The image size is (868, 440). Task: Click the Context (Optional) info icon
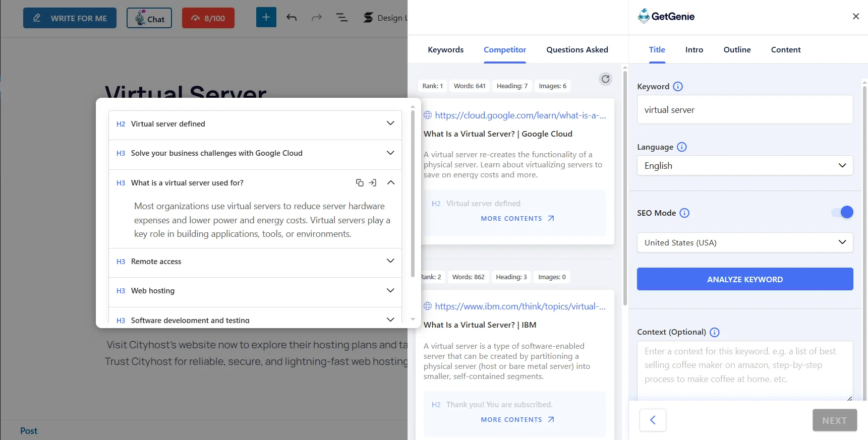[715, 332]
